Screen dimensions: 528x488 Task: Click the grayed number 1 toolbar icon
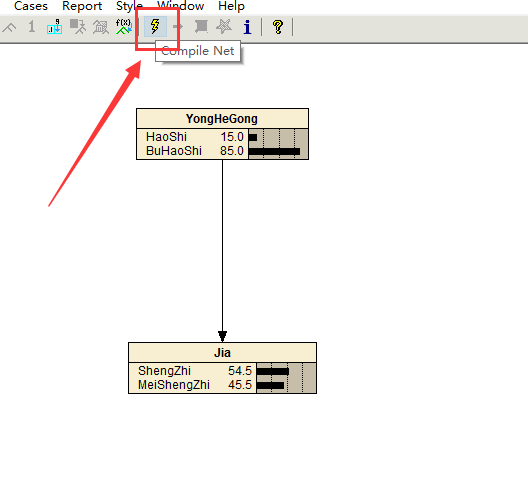point(32,26)
